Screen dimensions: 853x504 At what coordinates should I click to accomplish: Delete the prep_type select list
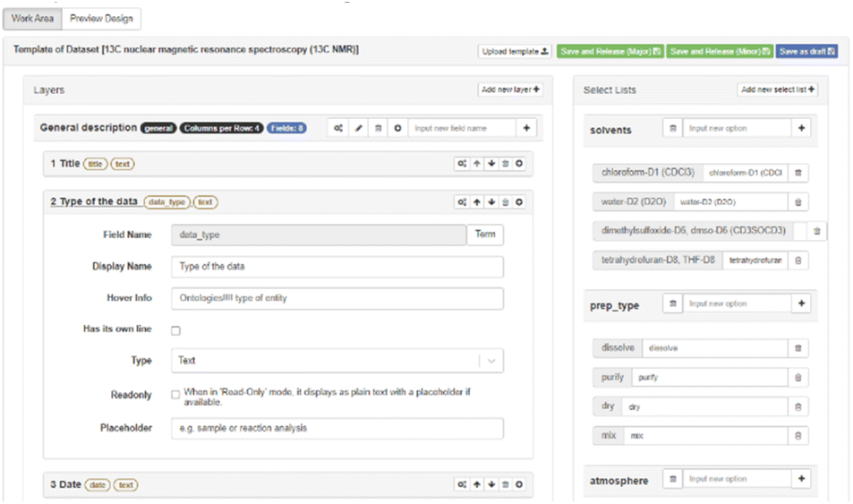(x=672, y=303)
